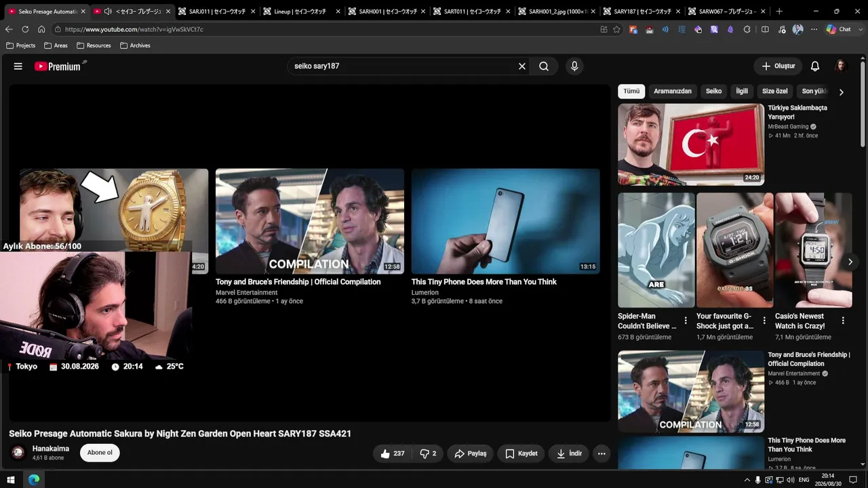
Task: Switch to the Lineup tab
Action: [302, 12]
